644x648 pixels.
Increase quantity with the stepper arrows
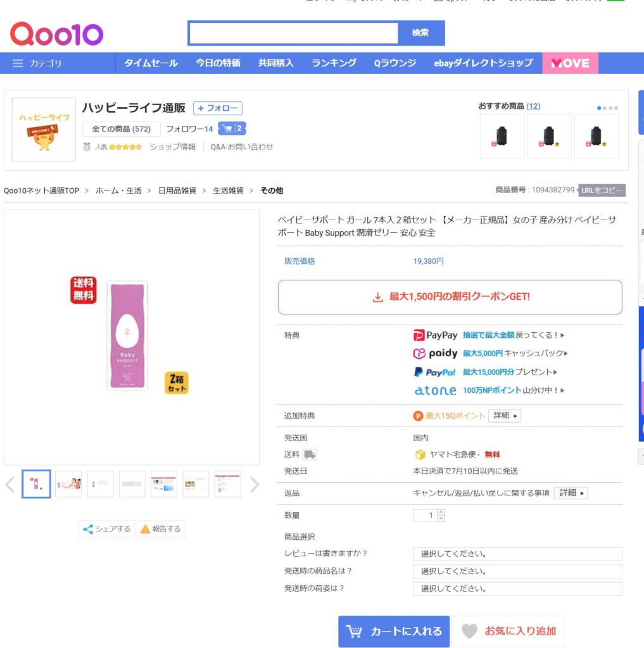(441, 513)
